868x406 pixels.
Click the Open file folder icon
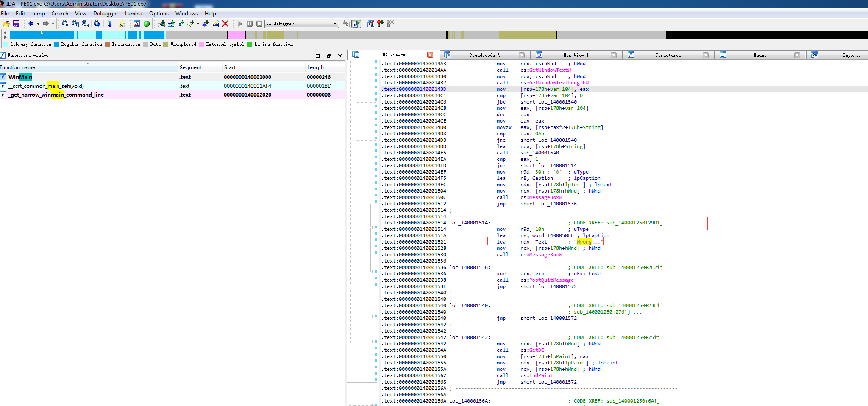click(x=6, y=24)
